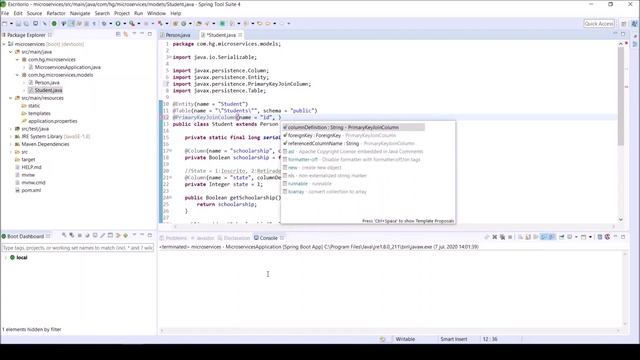Image resolution: width=640 pixels, height=360 pixels.
Task: Click the green Relaunch toolbar icon
Action: click(x=222, y=24)
